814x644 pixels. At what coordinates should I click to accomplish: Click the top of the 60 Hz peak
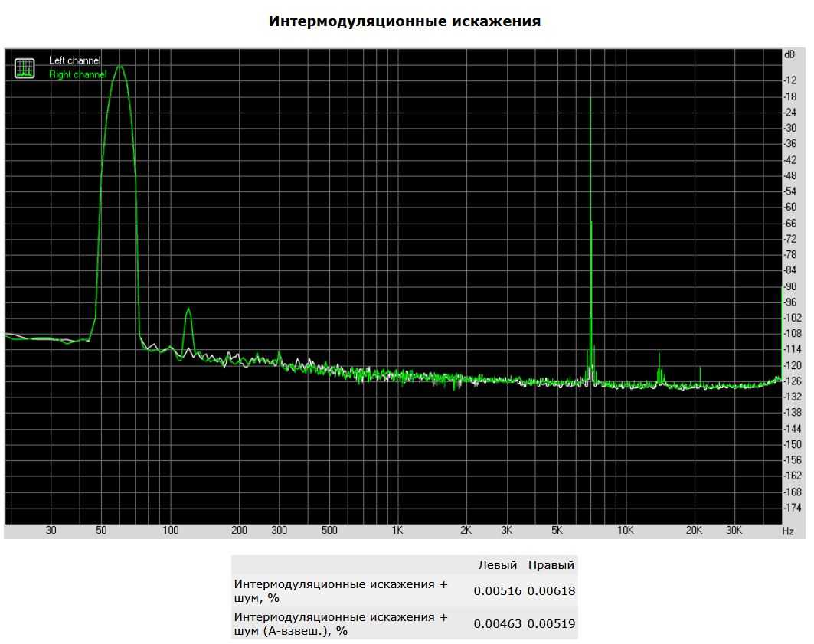119,67
